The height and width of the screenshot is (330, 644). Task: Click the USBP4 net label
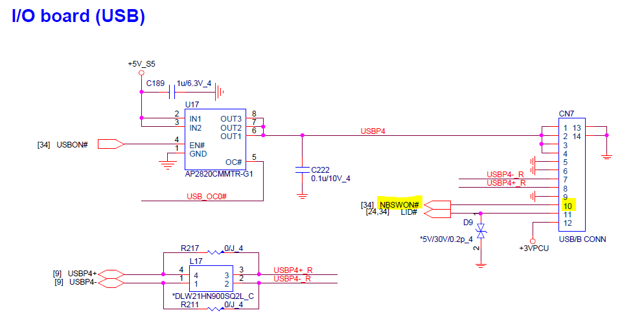pos(373,131)
